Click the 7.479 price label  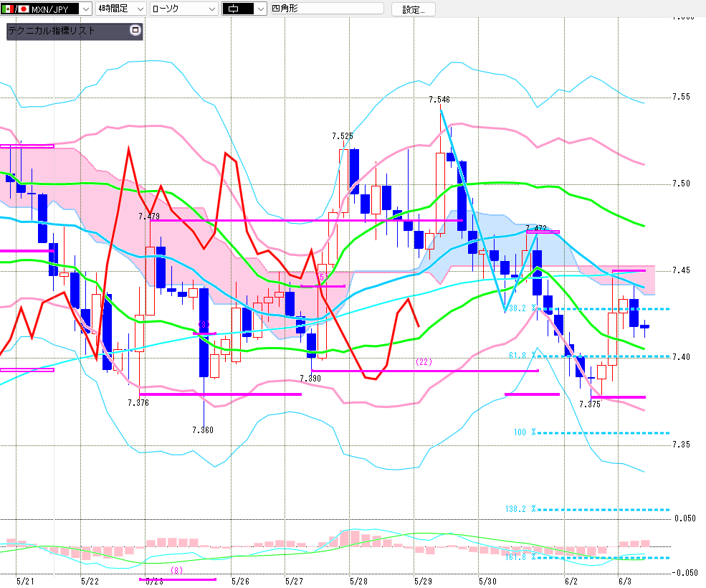(x=149, y=217)
